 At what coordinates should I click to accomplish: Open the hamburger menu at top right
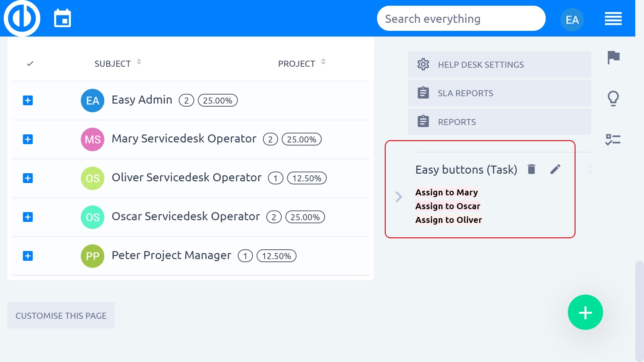click(x=613, y=19)
